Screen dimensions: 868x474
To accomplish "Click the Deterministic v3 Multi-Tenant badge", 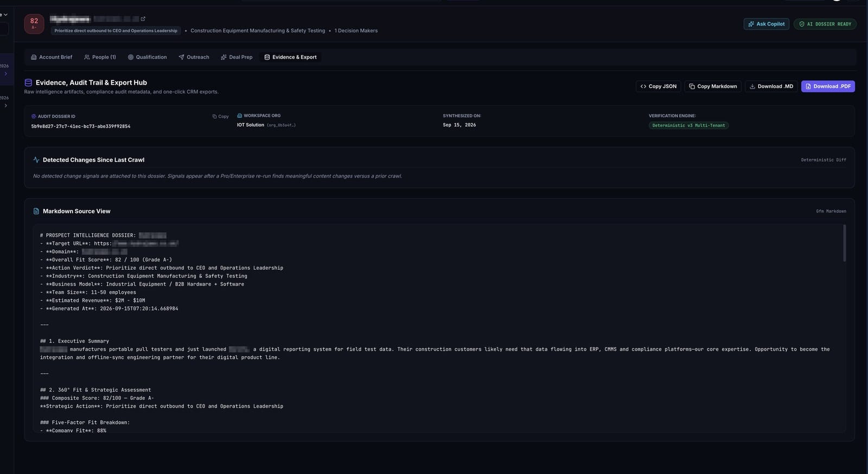I will pyautogui.click(x=688, y=125).
